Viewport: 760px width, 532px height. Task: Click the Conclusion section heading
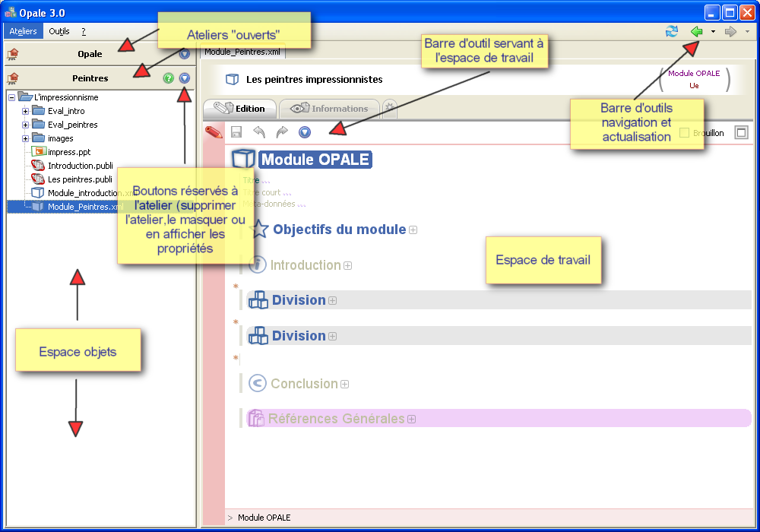point(303,384)
